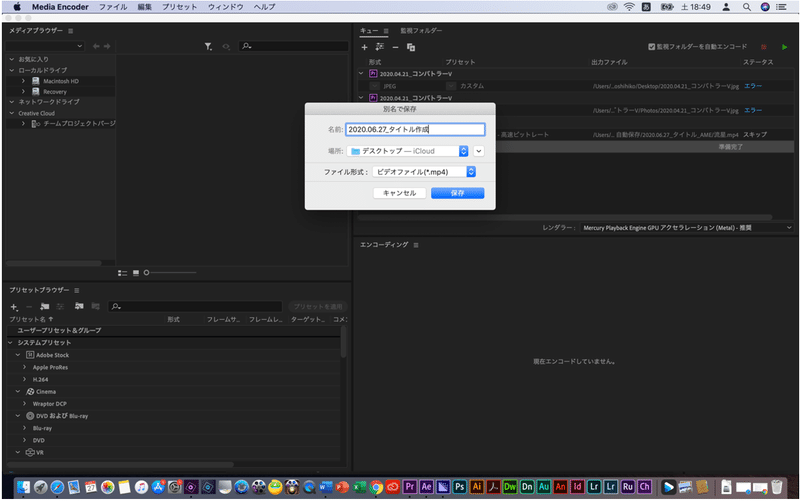Click the first エラー status link
The height and width of the screenshot is (501, 800).
pos(753,86)
